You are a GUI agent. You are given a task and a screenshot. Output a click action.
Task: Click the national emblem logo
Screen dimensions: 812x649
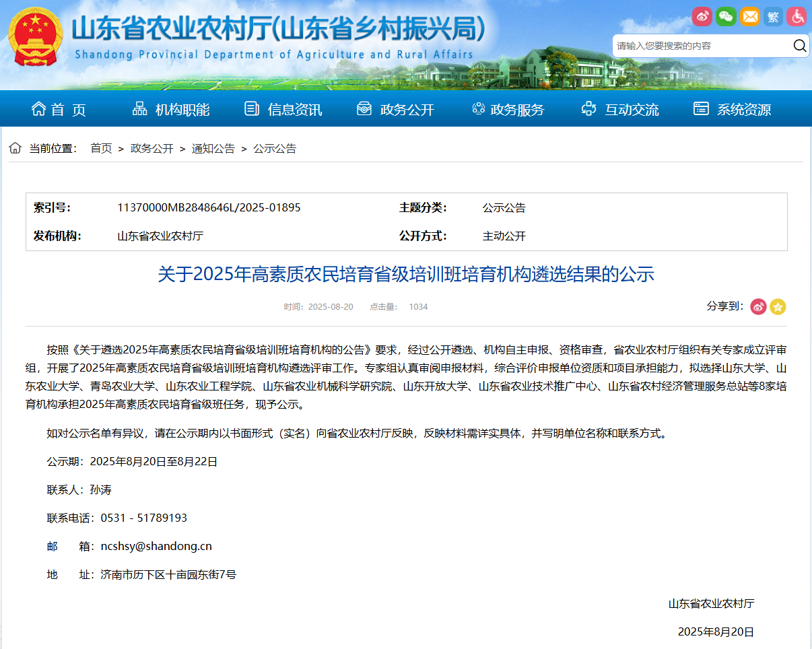click(x=35, y=38)
